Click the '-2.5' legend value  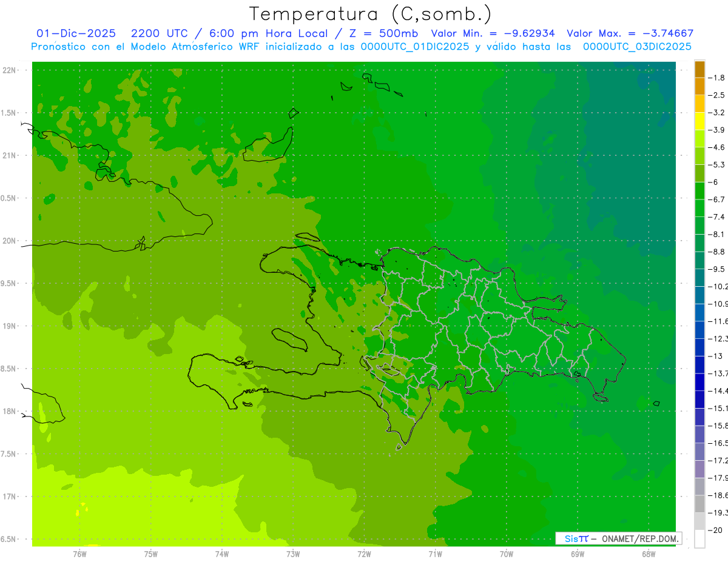click(x=716, y=95)
